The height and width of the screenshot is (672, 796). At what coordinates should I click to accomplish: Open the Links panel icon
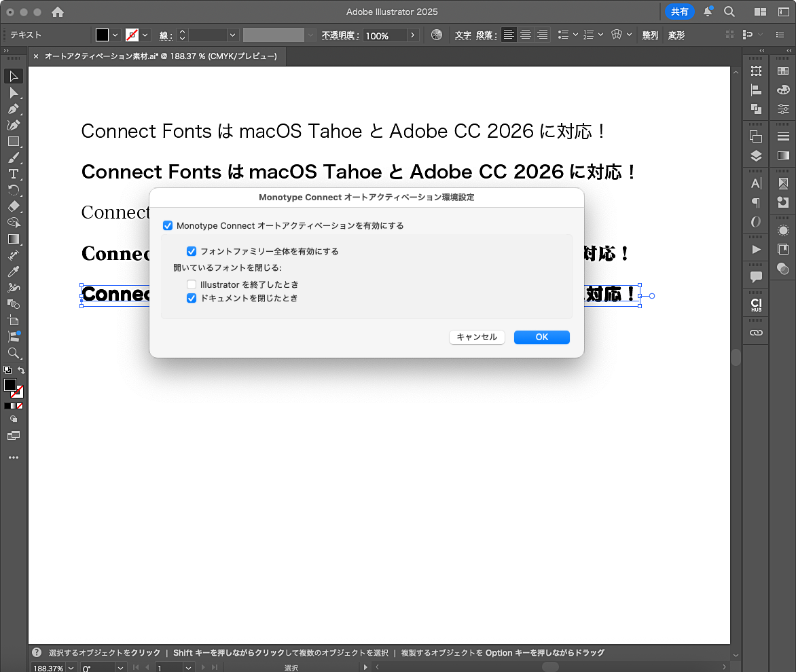[756, 333]
